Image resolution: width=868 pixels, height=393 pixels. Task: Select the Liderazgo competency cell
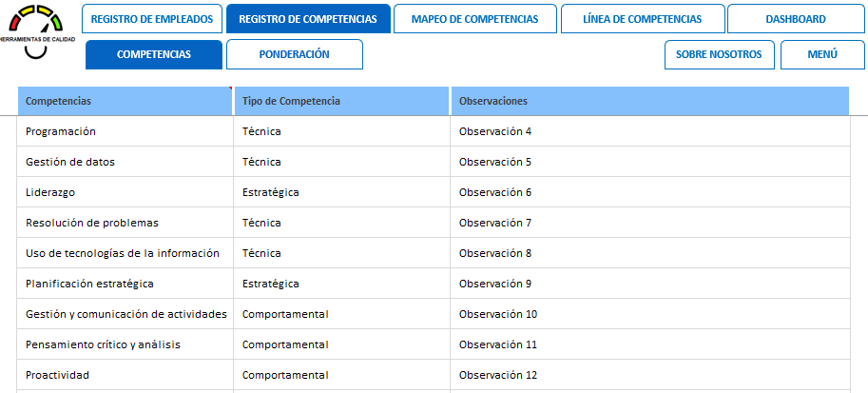point(125,192)
